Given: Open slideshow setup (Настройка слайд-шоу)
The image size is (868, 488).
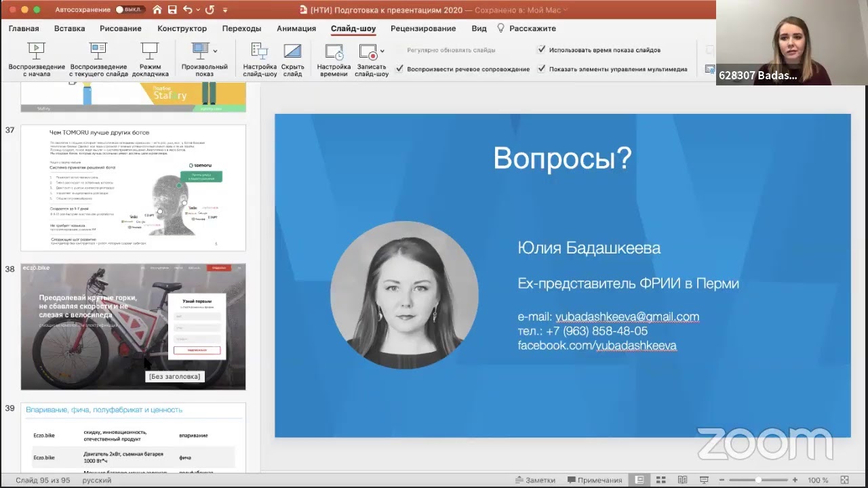Looking at the screenshot, I should pyautogui.click(x=260, y=59).
